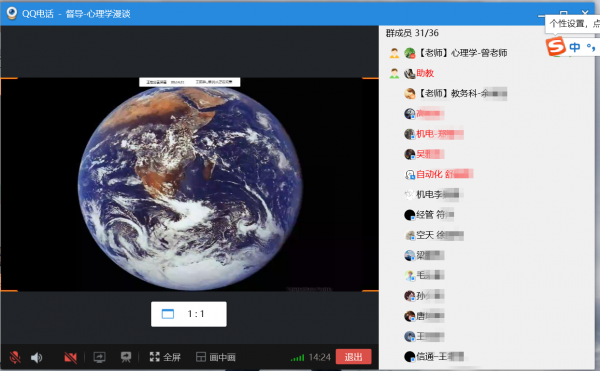Unmute the red microphone icon
The image size is (600, 371).
coord(15,357)
